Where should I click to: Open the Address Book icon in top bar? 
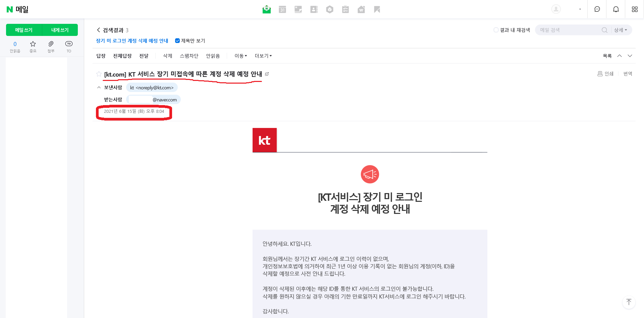pyautogui.click(x=314, y=9)
